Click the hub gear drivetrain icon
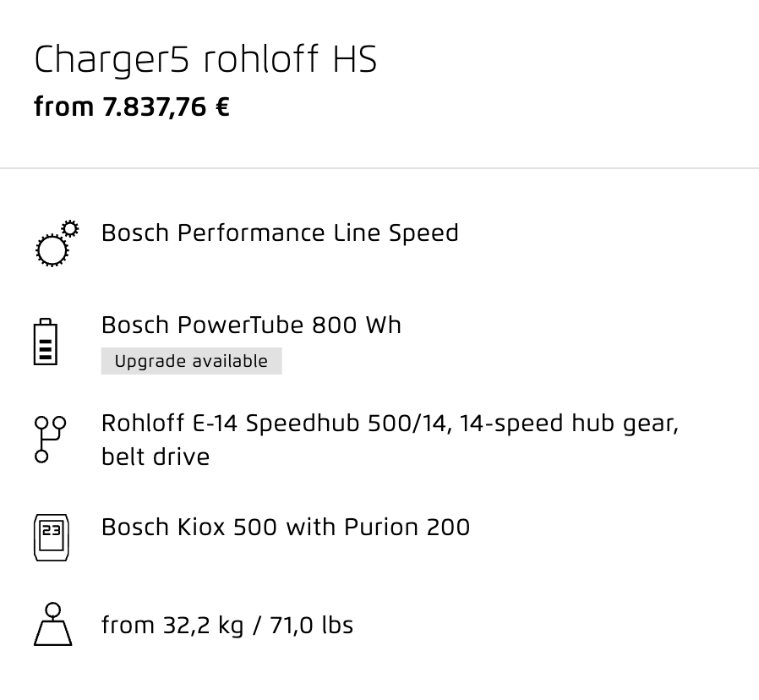This screenshot has height=700, width=759. [x=50, y=439]
